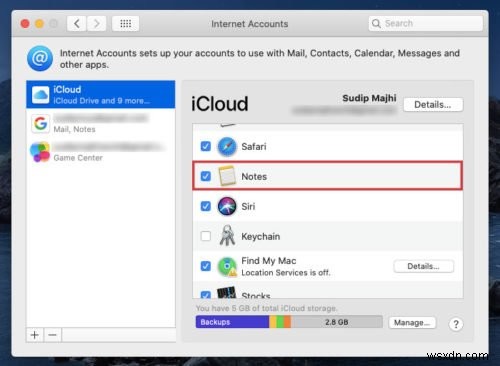
Task: Click the iCloud cloud icon in sidebar
Action: [x=41, y=95]
